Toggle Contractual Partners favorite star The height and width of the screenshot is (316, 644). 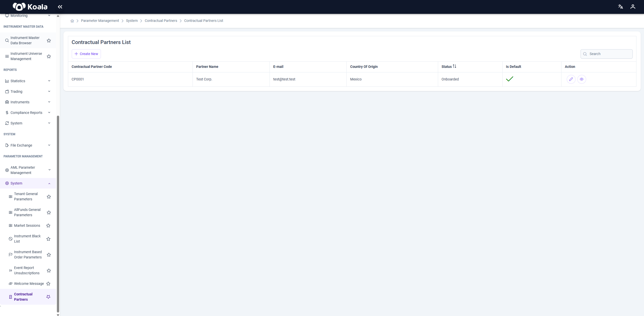click(x=48, y=297)
